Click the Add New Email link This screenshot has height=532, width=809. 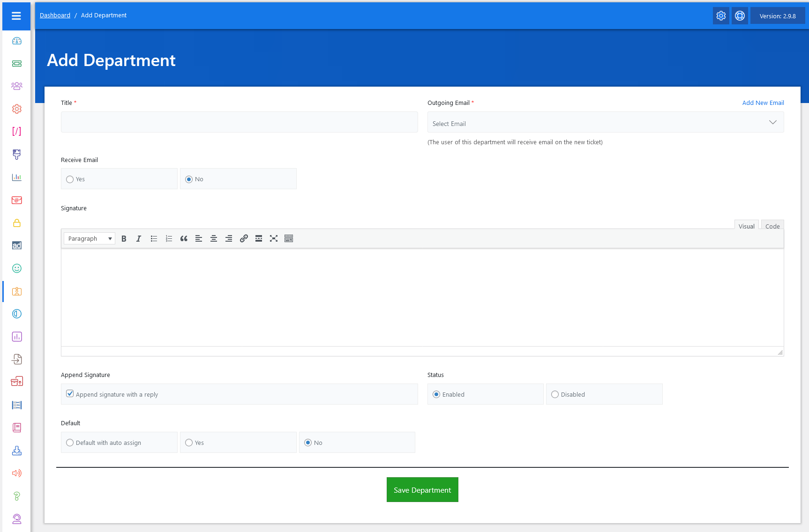[763, 103]
